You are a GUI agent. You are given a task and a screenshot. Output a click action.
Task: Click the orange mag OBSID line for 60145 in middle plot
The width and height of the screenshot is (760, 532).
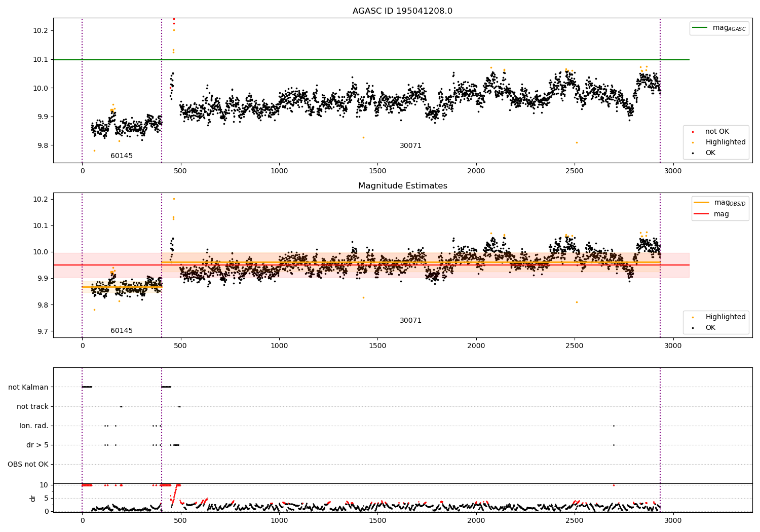click(x=122, y=287)
